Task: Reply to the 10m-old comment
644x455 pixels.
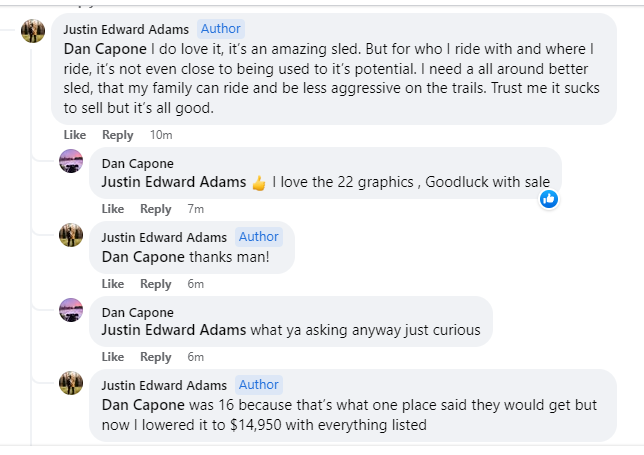Action: click(x=117, y=135)
